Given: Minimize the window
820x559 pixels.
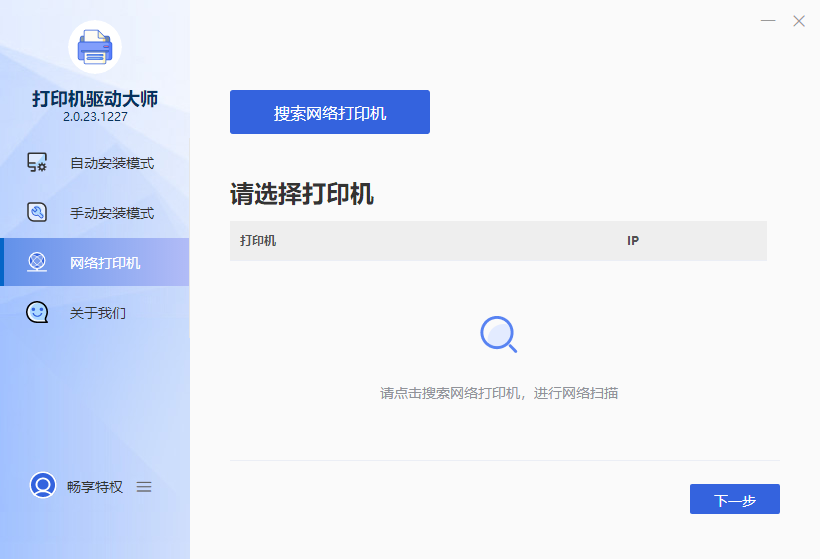Looking at the screenshot, I should coord(768,21).
